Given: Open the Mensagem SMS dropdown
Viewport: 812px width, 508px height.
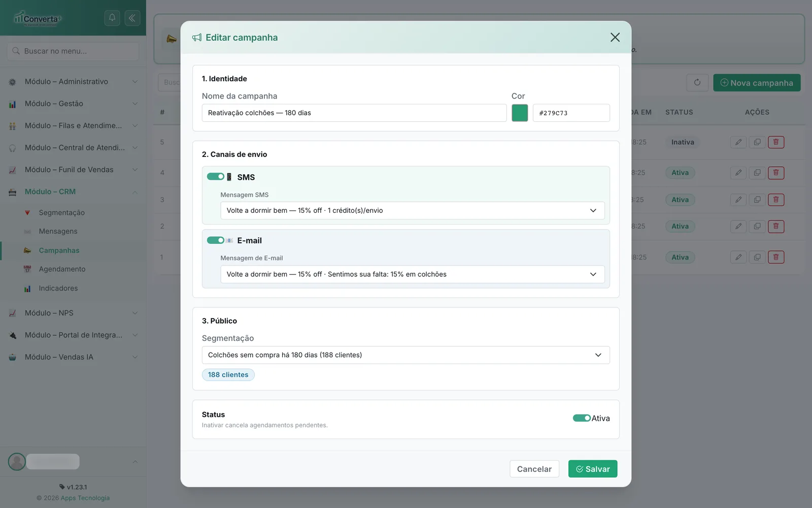Looking at the screenshot, I should click(x=412, y=210).
